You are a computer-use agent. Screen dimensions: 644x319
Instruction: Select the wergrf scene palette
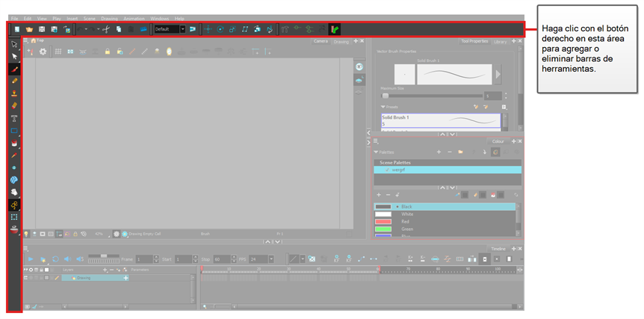(448, 170)
